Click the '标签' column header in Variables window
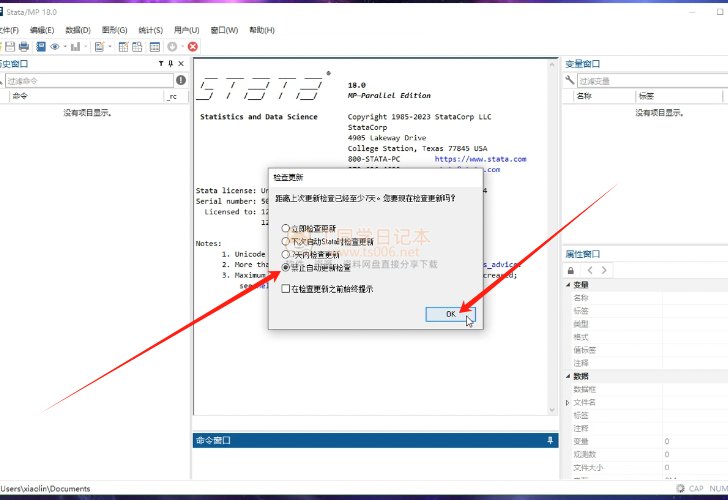728x500 pixels. [679, 96]
